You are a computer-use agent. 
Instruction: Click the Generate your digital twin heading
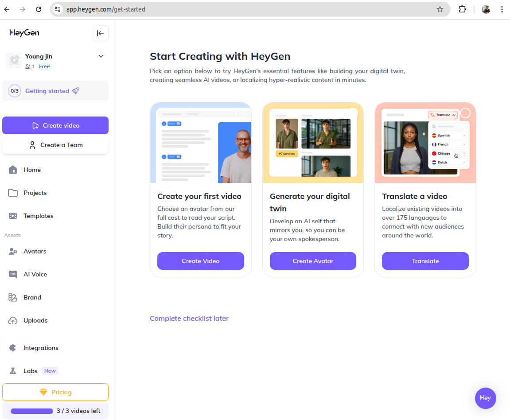310,202
